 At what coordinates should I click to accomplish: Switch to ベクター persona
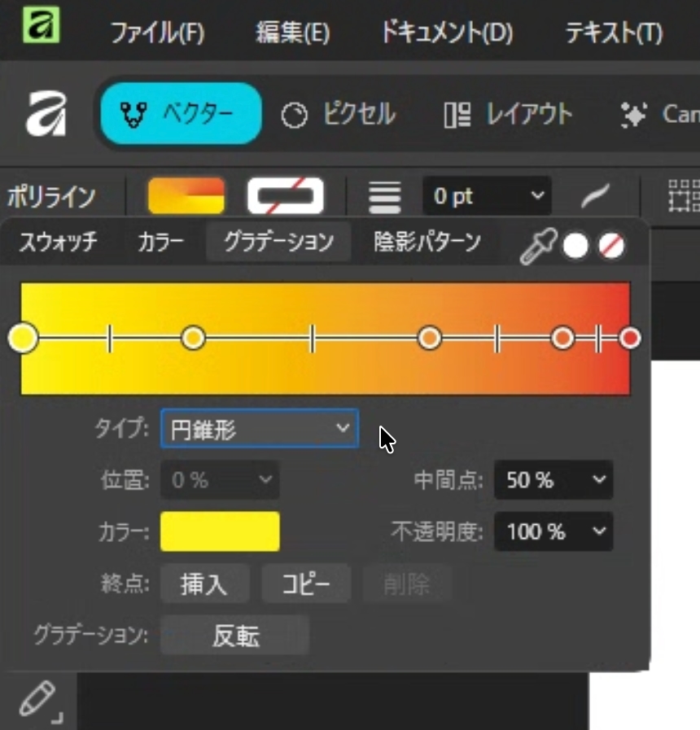tap(181, 114)
